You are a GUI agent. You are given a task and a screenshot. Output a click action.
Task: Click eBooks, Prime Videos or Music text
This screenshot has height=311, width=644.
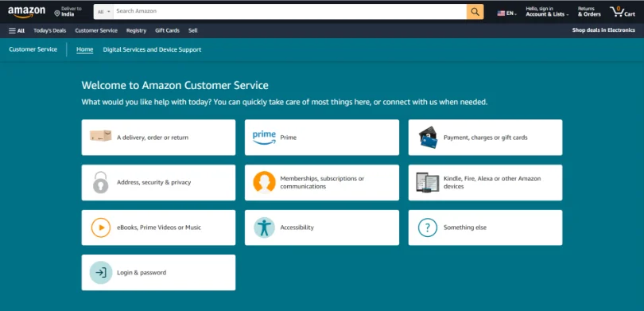tap(159, 227)
